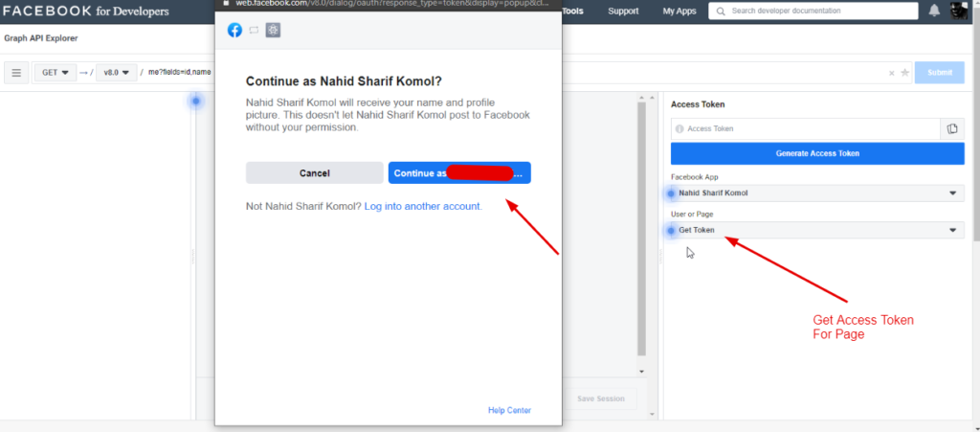
Task: Open the Support menu
Action: [x=623, y=11]
